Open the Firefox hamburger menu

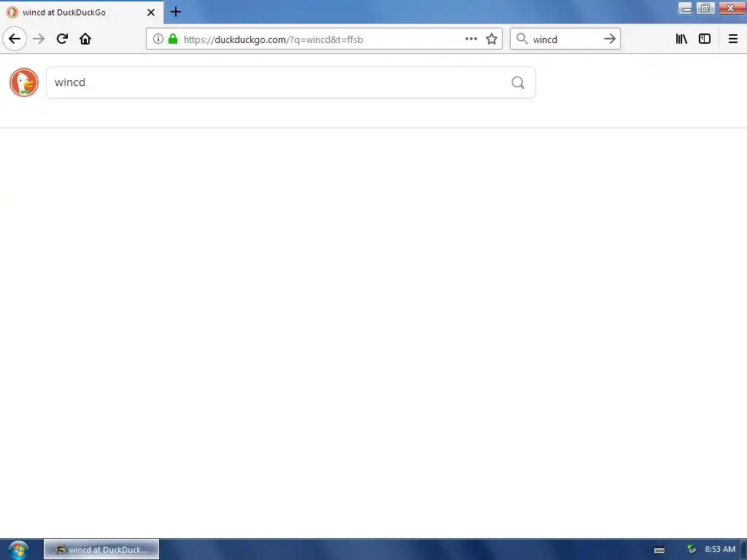[733, 39]
